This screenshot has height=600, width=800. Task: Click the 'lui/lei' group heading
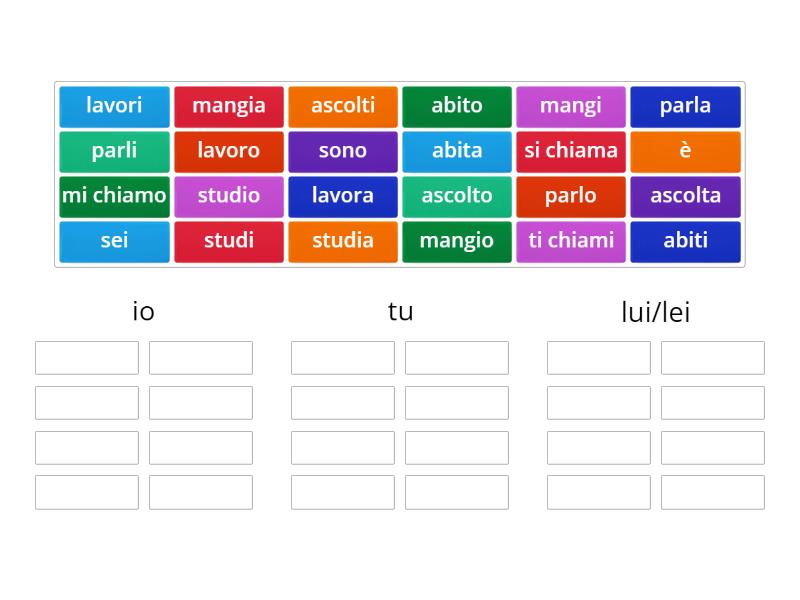pyautogui.click(x=656, y=312)
